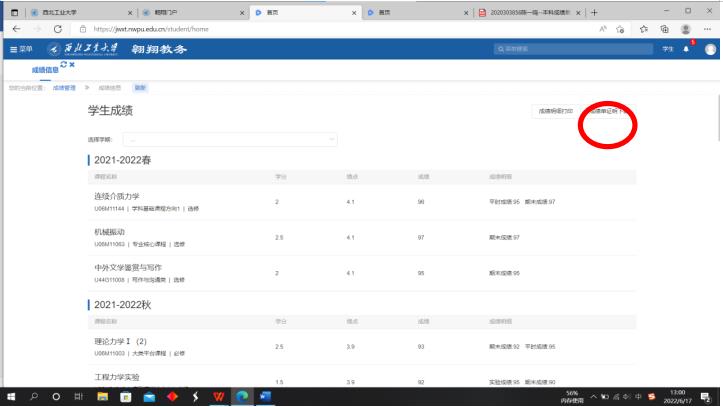
Task: Click 成绩管理 in the breadcrumb
Action: click(64, 88)
